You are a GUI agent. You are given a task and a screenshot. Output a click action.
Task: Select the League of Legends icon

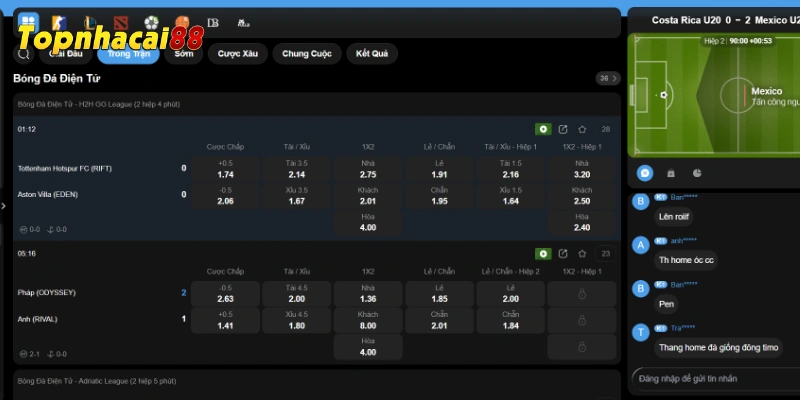pyautogui.click(x=90, y=23)
